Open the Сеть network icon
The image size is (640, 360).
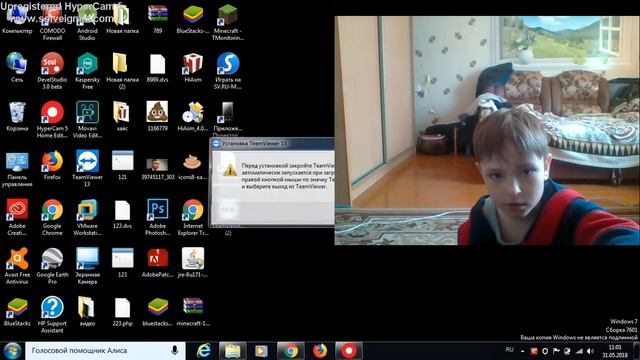click(17, 67)
